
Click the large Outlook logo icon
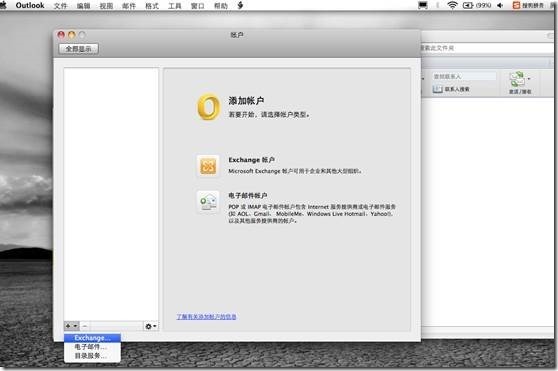pos(209,107)
